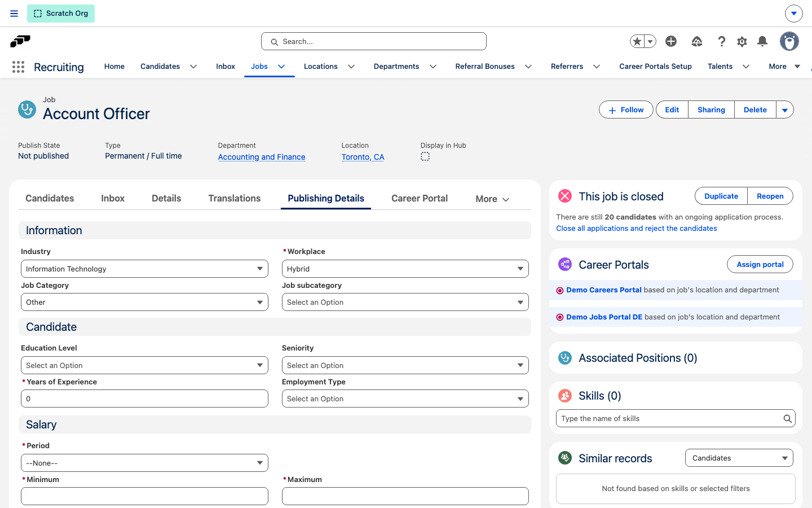
Task: Focus the global Search box
Action: point(374,41)
